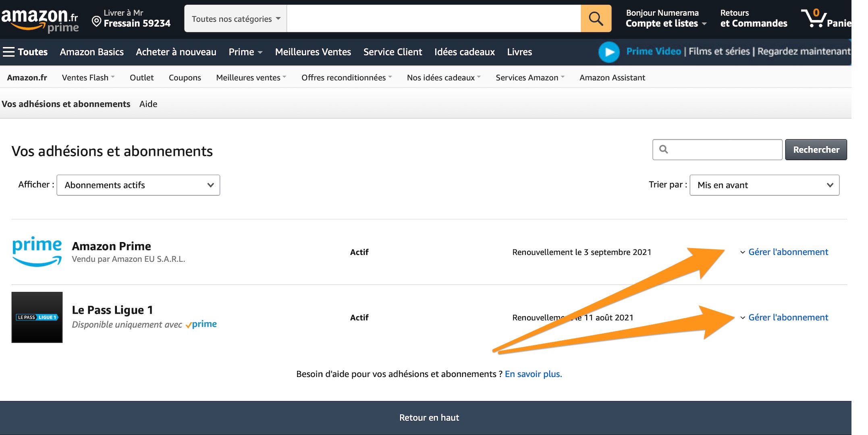Open the Prime navigation dropdown

245,52
